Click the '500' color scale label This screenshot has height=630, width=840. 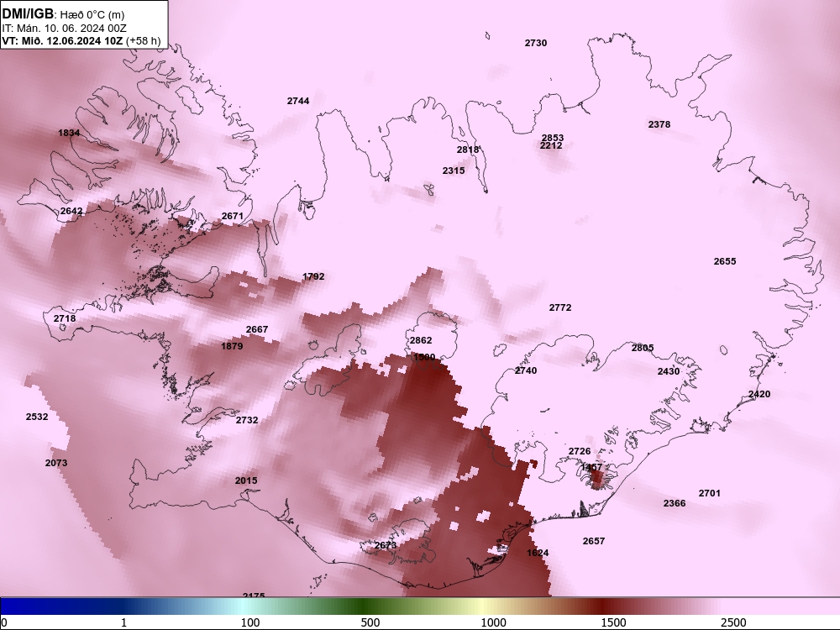[370, 622]
